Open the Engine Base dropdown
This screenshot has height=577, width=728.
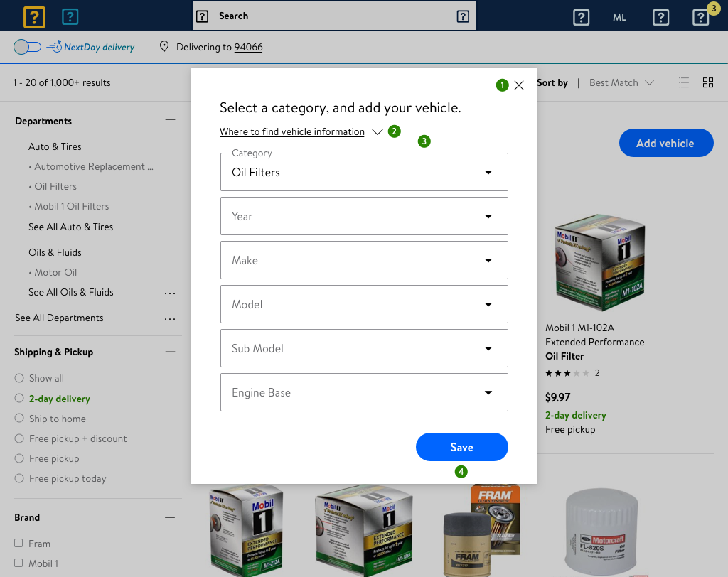364,392
